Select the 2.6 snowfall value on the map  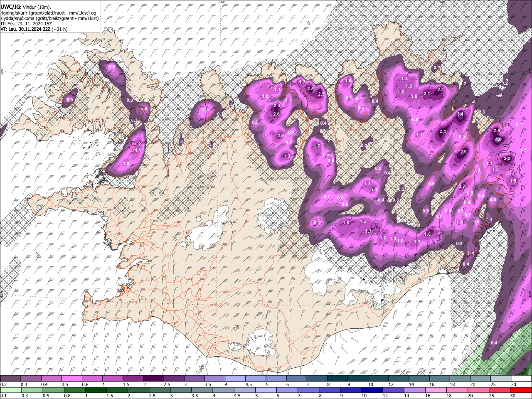click(276, 114)
